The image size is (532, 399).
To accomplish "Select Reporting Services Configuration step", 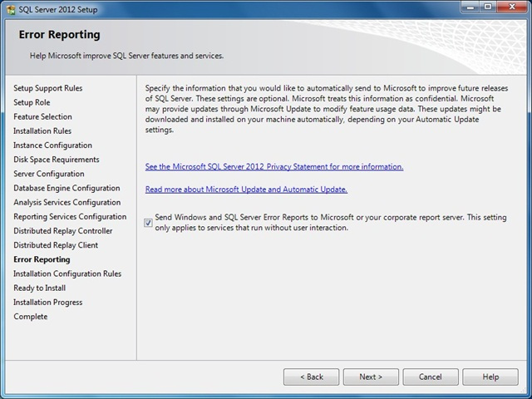I will point(70,216).
